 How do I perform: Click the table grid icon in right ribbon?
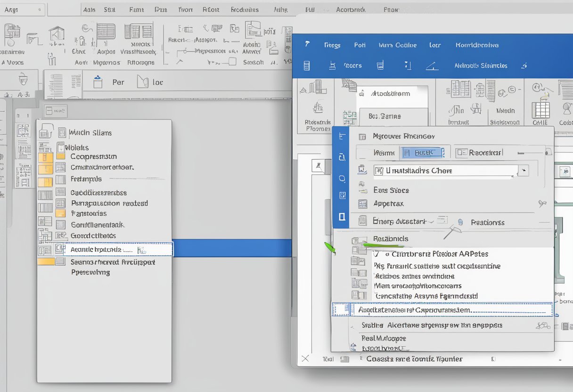(x=540, y=110)
